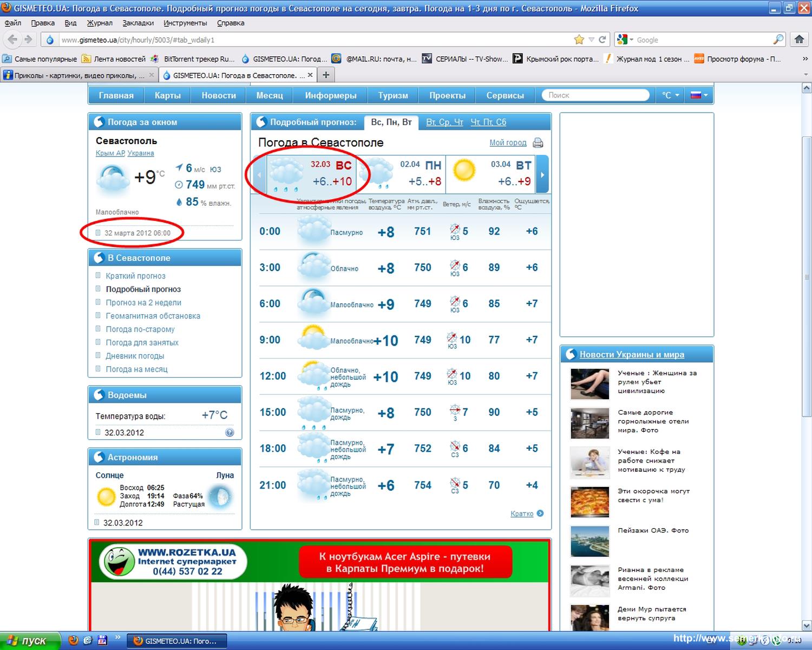This screenshot has width=812, height=650.
Task: Reload the page using the refresh icon
Action: 603,40
